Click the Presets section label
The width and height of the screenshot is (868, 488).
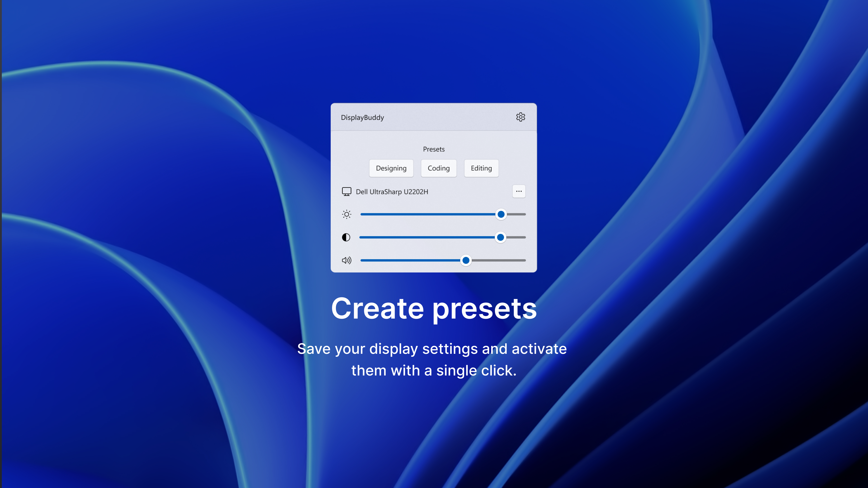pyautogui.click(x=434, y=149)
